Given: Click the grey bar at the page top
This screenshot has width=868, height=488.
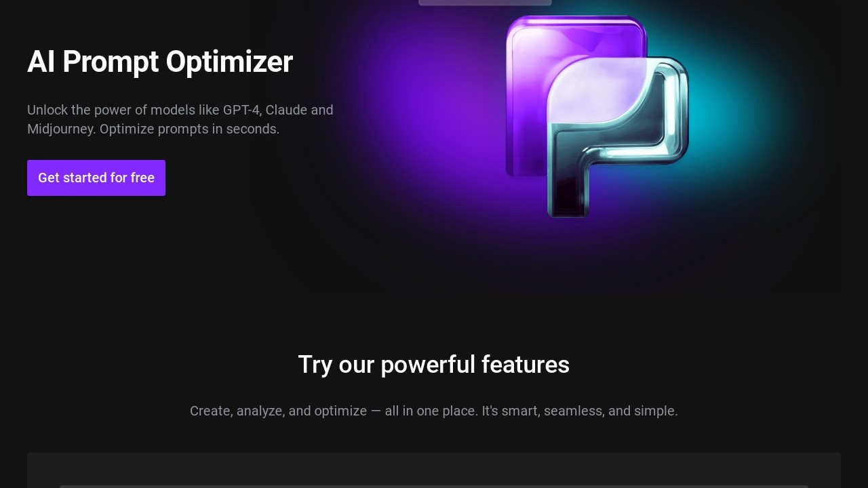Looking at the screenshot, I should pos(485,2).
